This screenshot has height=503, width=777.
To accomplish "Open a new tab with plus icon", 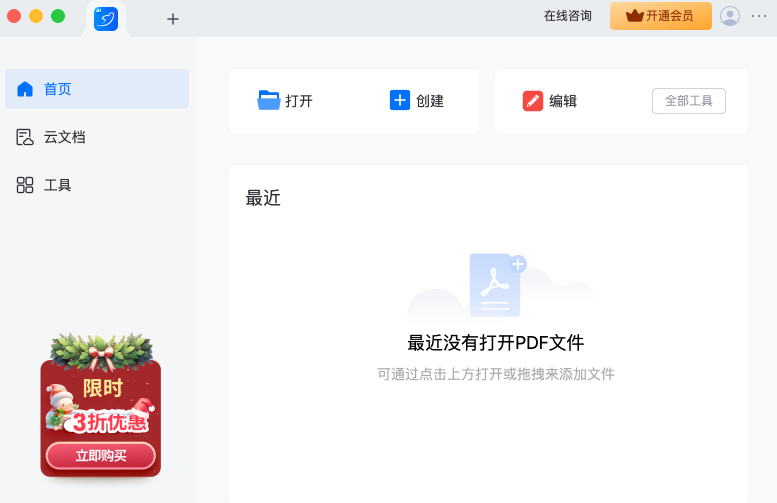I will [173, 19].
